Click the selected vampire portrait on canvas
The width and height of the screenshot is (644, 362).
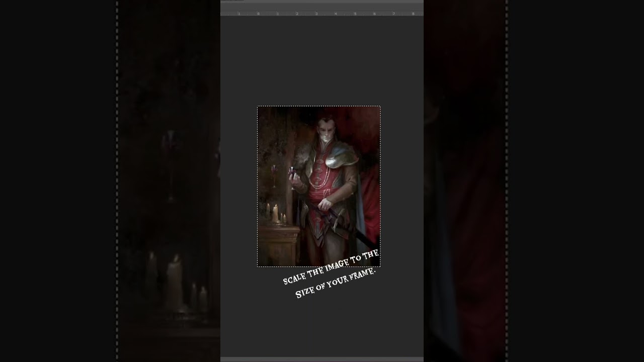point(318,186)
